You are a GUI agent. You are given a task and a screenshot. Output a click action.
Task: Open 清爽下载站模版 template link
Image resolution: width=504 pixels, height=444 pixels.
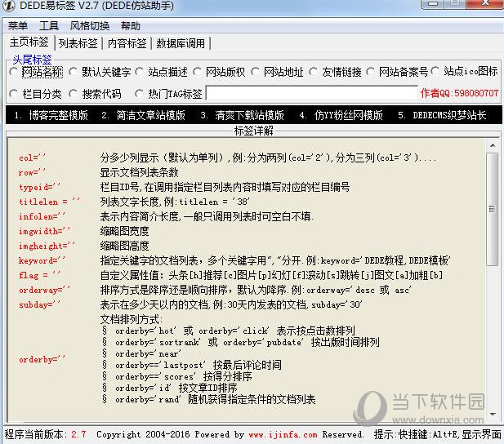click(x=243, y=115)
